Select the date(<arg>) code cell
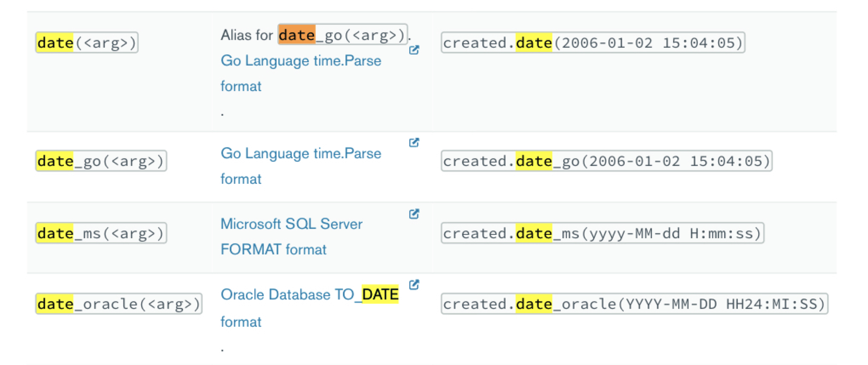868x365 pixels. [x=87, y=43]
